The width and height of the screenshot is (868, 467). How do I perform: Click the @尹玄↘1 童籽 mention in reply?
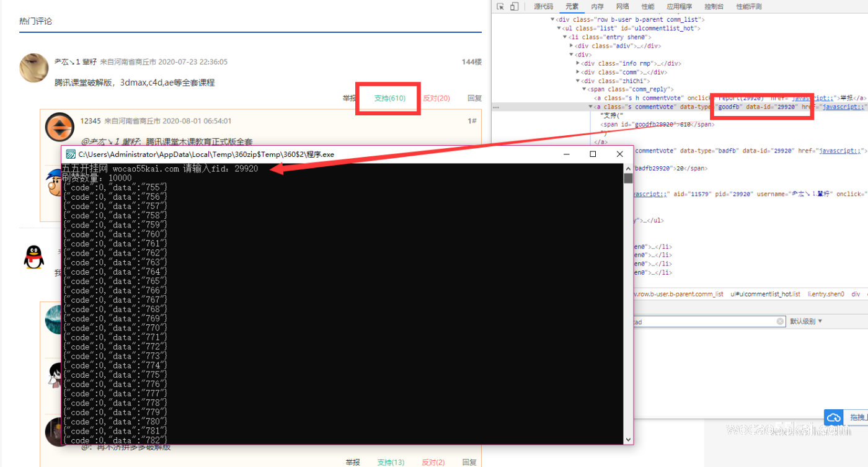point(110,142)
